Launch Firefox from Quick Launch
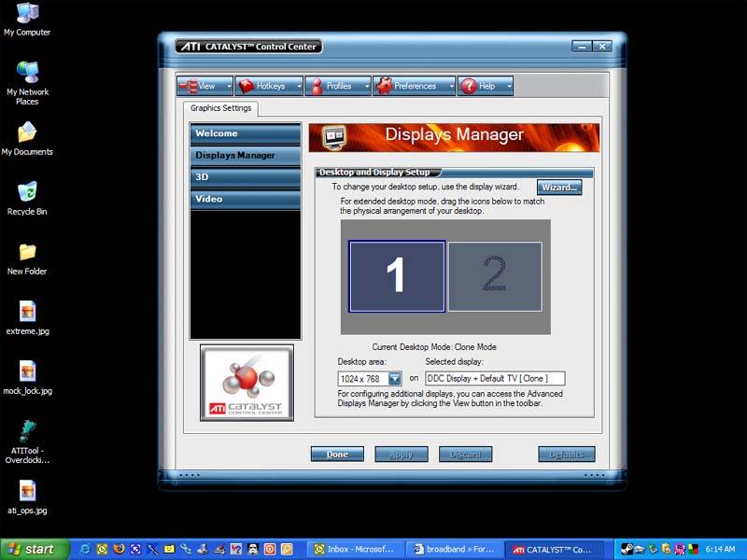The image size is (747, 560). point(119,549)
